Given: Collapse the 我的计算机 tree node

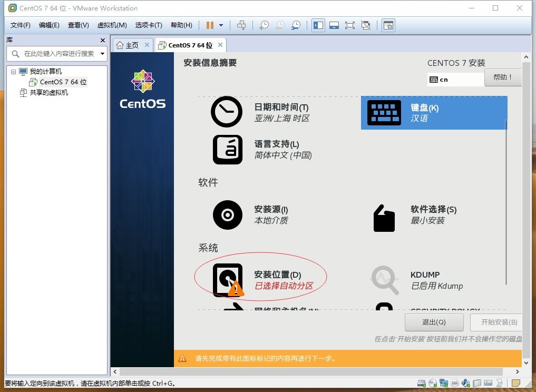Looking at the screenshot, I should click(13, 72).
